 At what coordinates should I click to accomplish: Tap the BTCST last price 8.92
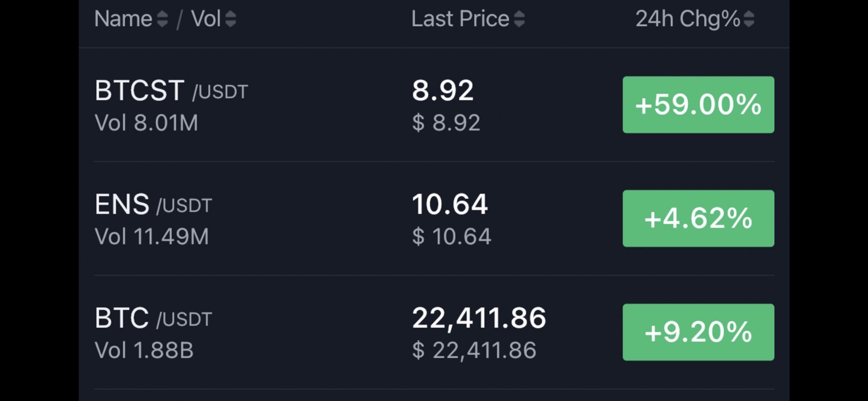(x=442, y=90)
